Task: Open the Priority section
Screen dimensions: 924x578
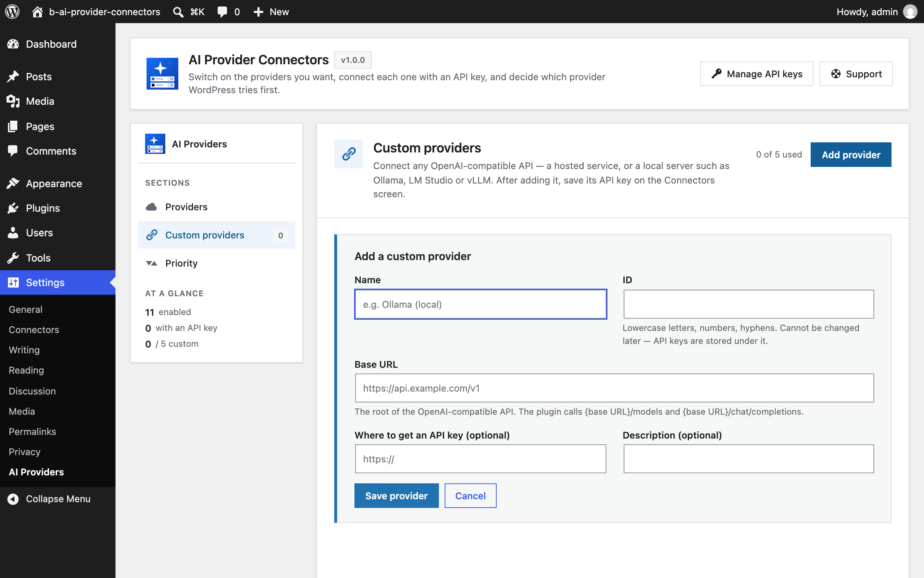Action: pos(217,263)
